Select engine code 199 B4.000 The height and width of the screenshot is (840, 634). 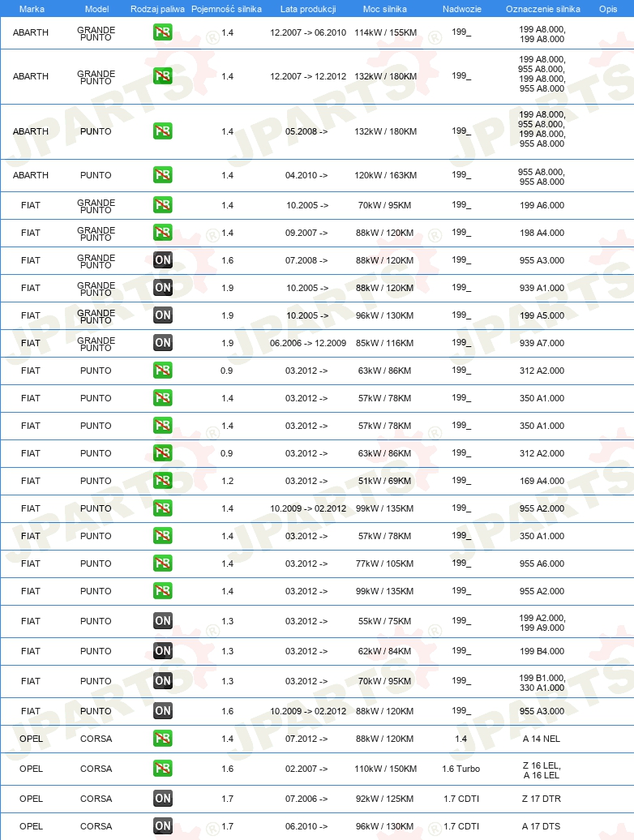tap(542, 651)
